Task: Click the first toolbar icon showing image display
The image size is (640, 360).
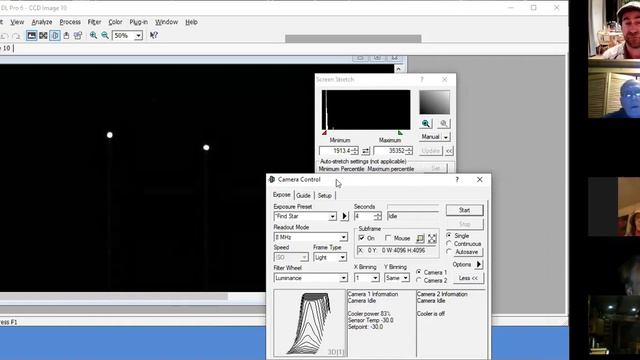Action: coord(31,36)
